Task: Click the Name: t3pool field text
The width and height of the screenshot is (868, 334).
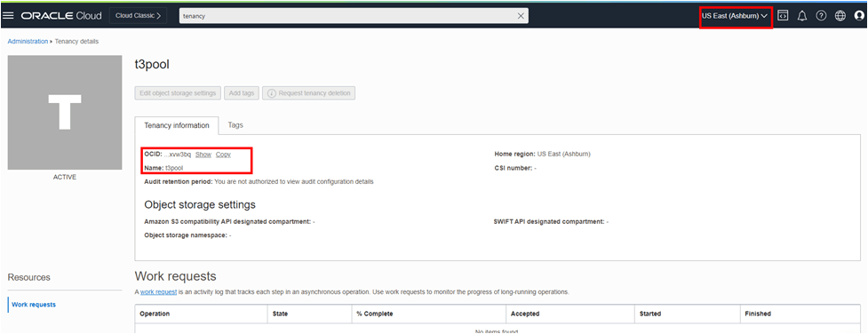Action: 163,167
